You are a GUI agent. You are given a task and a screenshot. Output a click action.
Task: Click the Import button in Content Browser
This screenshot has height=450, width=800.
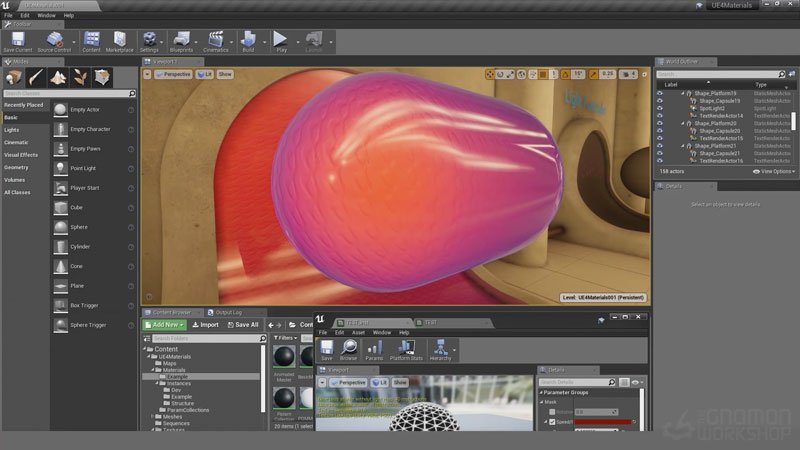coord(206,324)
